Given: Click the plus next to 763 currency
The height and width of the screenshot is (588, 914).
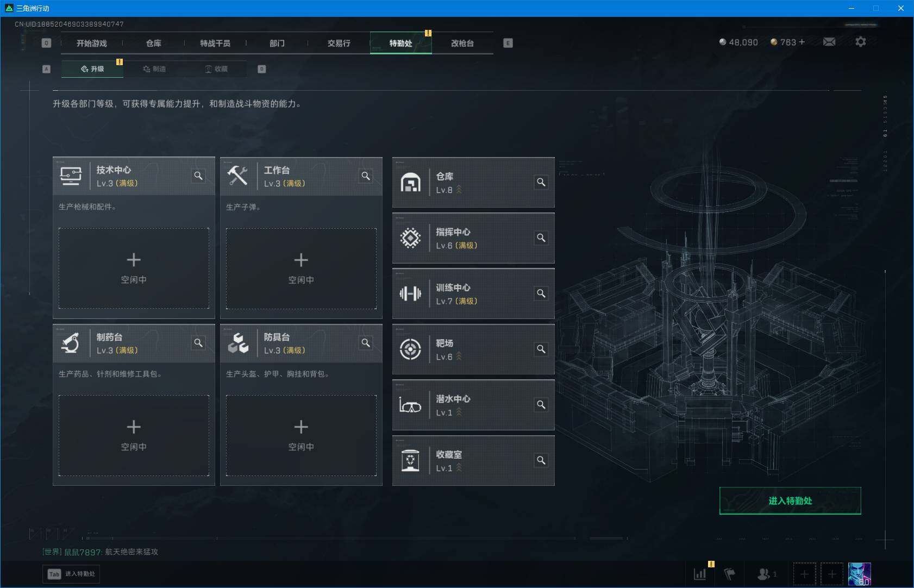Looking at the screenshot, I should point(803,42).
